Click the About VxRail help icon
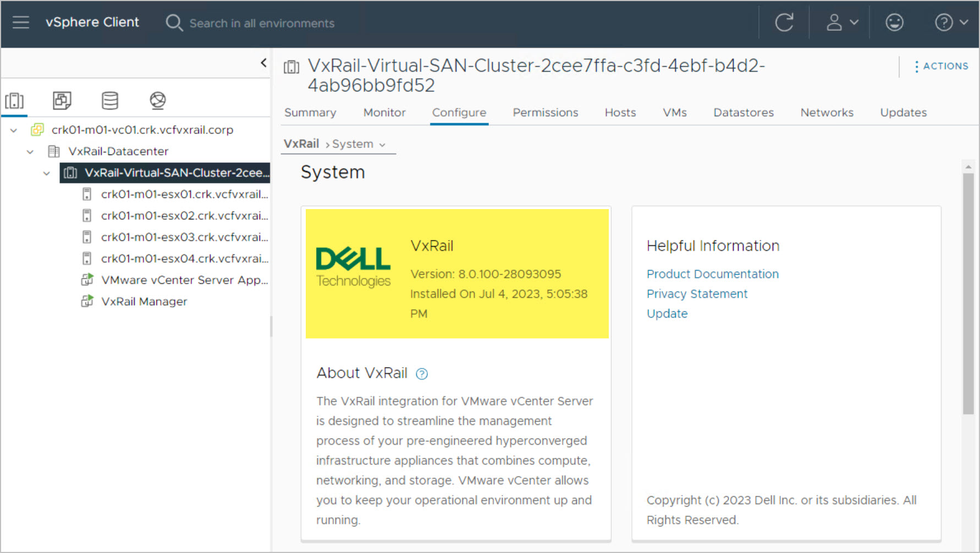 [422, 374]
